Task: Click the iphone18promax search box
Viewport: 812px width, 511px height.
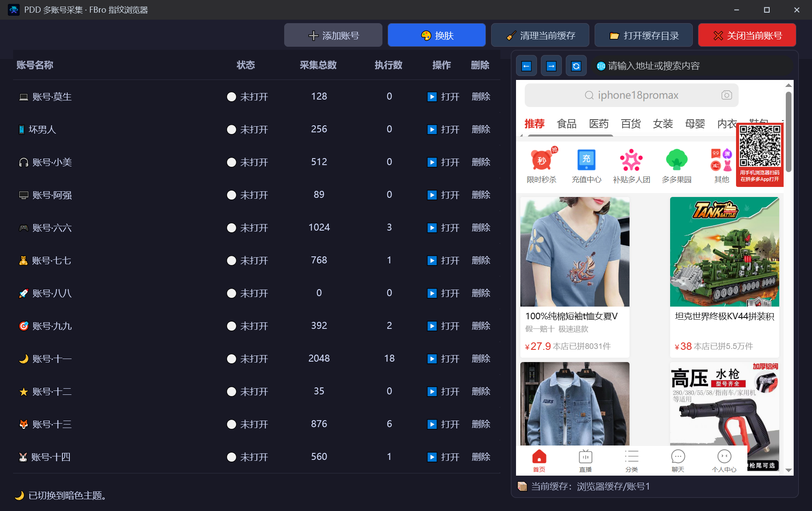Action: point(631,95)
